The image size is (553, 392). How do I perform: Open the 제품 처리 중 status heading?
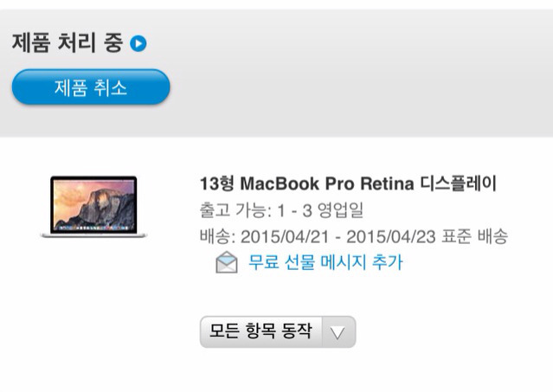click(68, 42)
